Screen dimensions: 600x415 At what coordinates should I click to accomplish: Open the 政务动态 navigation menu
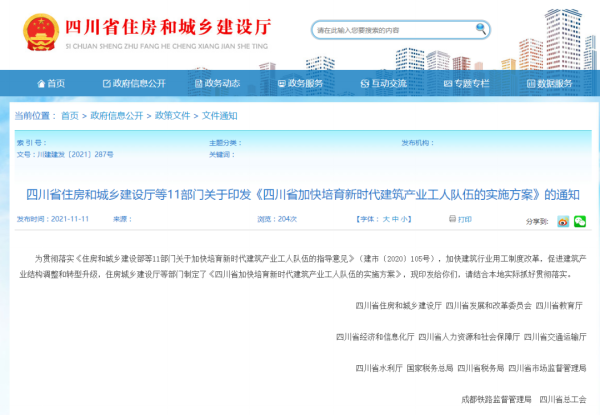(x=211, y=84)
